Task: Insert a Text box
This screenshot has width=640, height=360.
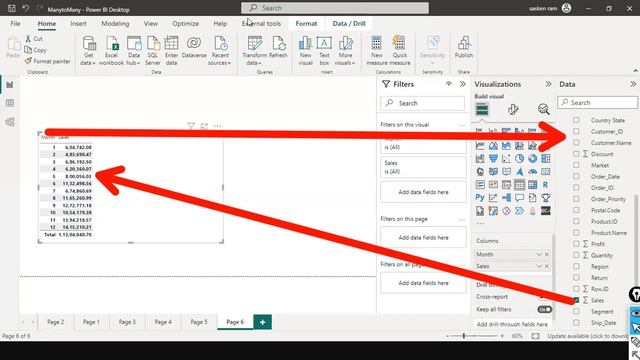Action: (x=324, y=51)
